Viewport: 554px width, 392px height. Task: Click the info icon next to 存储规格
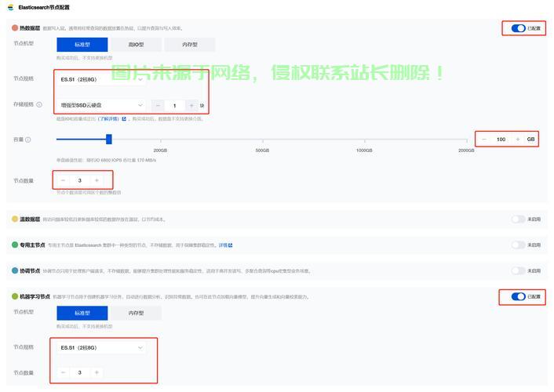(x=39, y=104)
